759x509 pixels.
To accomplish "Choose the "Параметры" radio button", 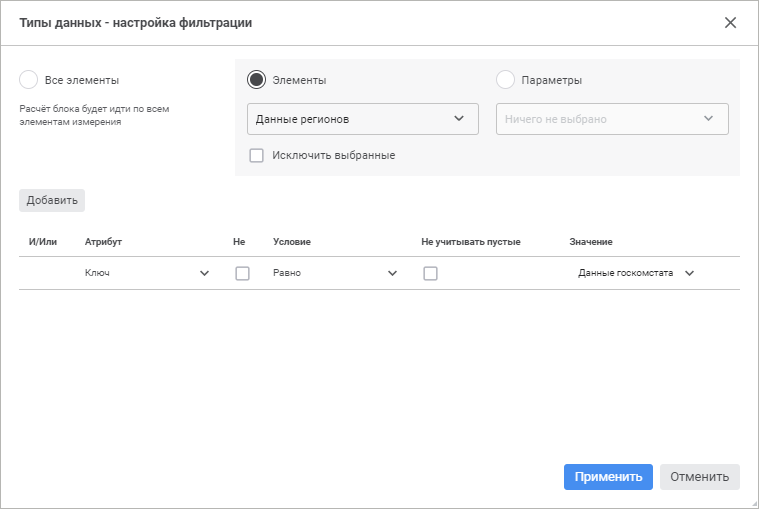I will tap(506, 80).
